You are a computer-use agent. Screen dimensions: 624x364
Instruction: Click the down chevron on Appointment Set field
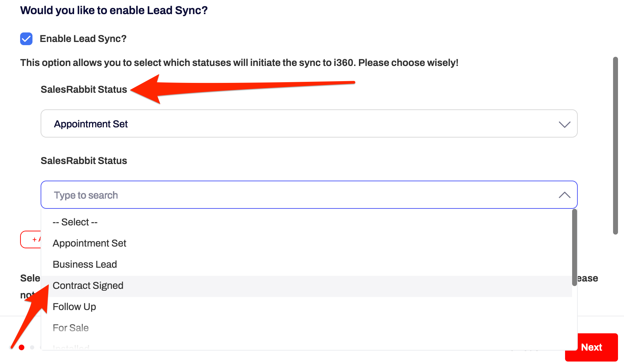pos(564,124)
